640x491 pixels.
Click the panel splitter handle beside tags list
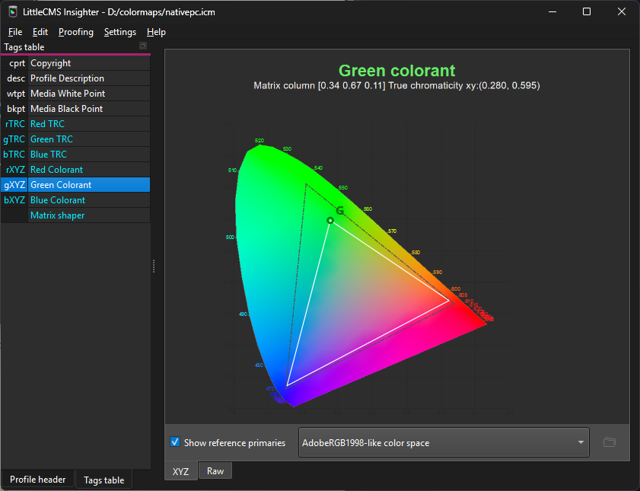(x=154, y=265)
